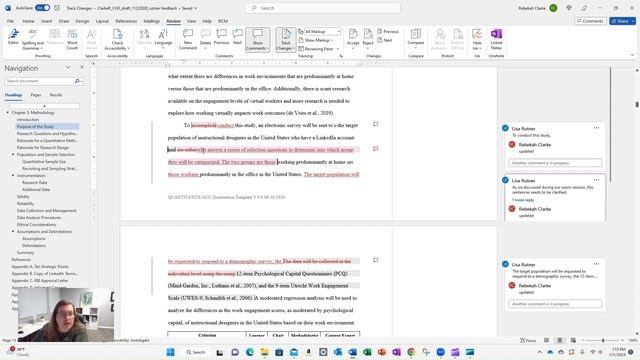Toggle the Show Comments button

pyautogui.click(x=258, y=40)
